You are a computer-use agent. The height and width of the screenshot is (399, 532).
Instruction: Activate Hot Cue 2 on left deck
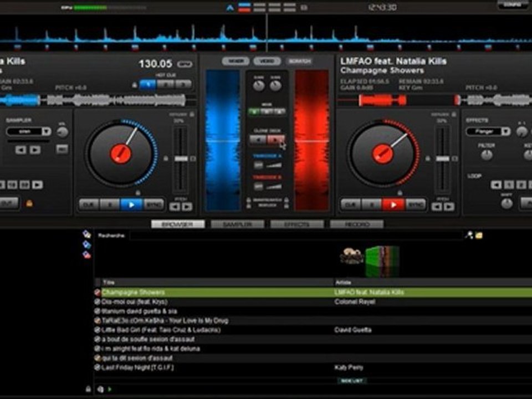pos(165,84)
